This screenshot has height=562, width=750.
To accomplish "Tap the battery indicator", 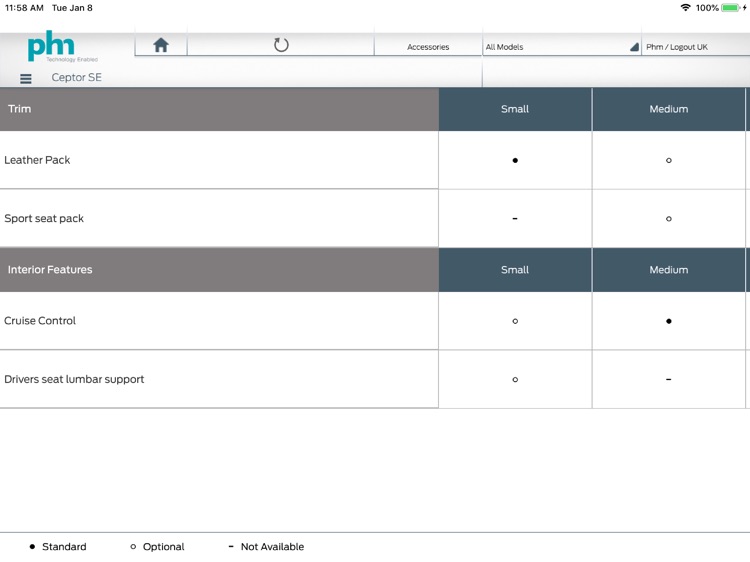I will tap(730, 8).
